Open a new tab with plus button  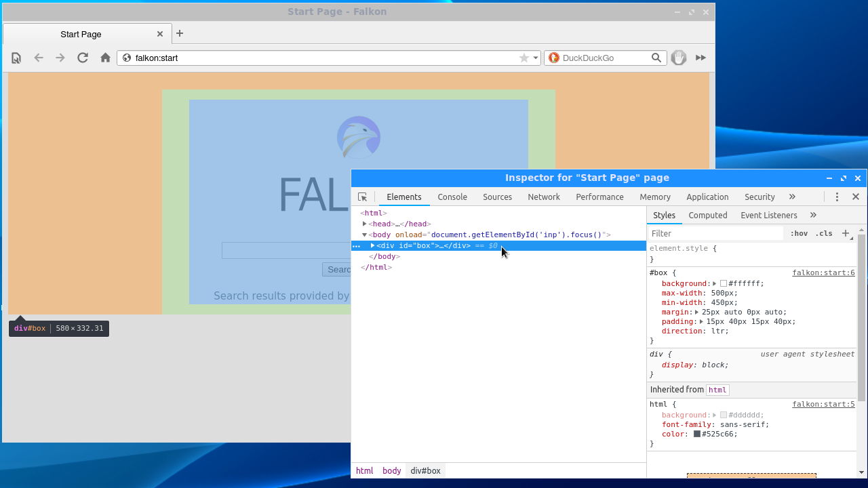pos(180,33)
